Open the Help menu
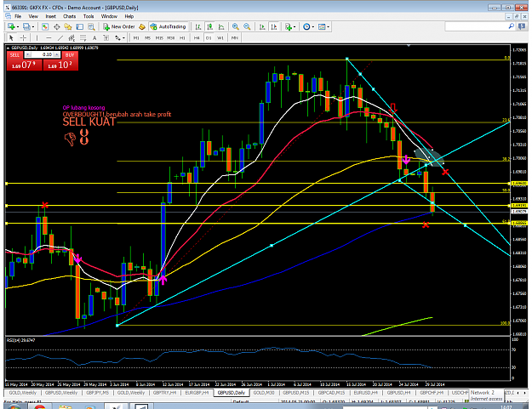532x409 pixels. pyautogui.click(x=129, y=16)
